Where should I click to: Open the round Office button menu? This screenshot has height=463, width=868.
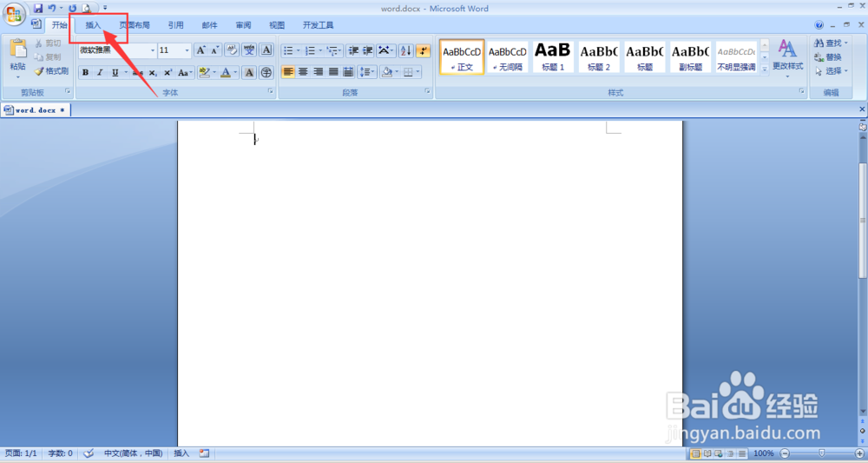point(14,14)
